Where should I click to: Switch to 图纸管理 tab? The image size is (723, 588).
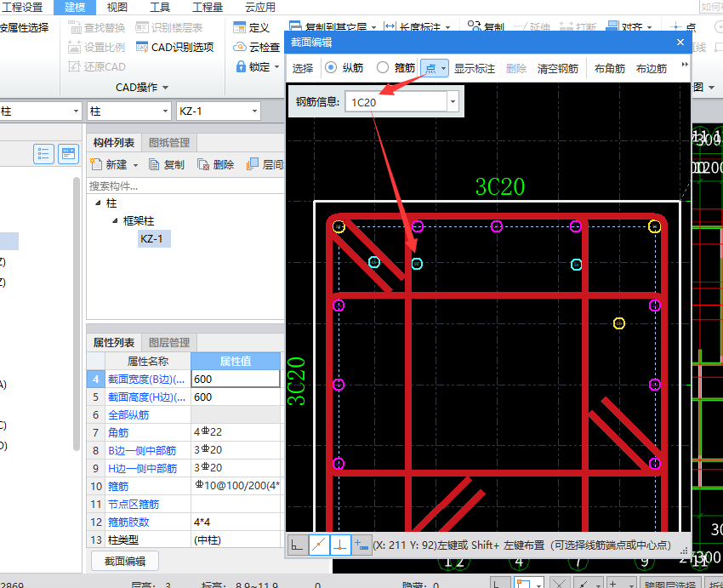pyautogui.click(x=169, y=142)
